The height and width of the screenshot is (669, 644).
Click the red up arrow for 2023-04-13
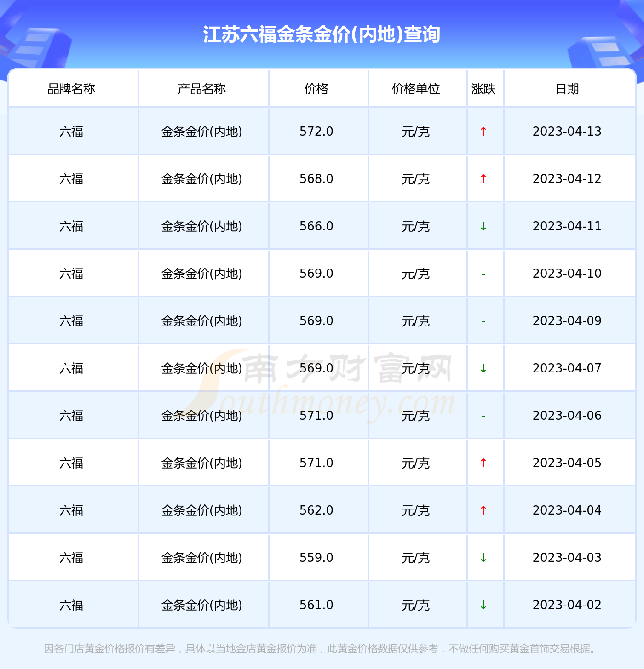tap(483, 132)
